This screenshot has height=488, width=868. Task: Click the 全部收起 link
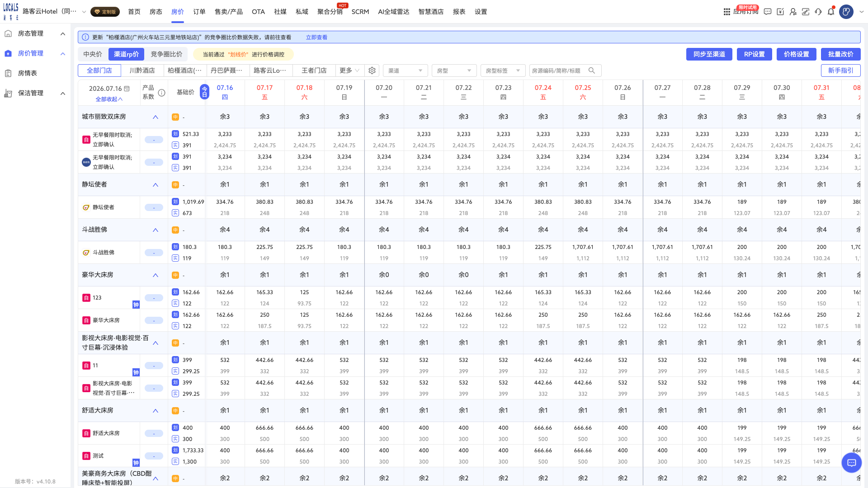click(x=109, y=99)
